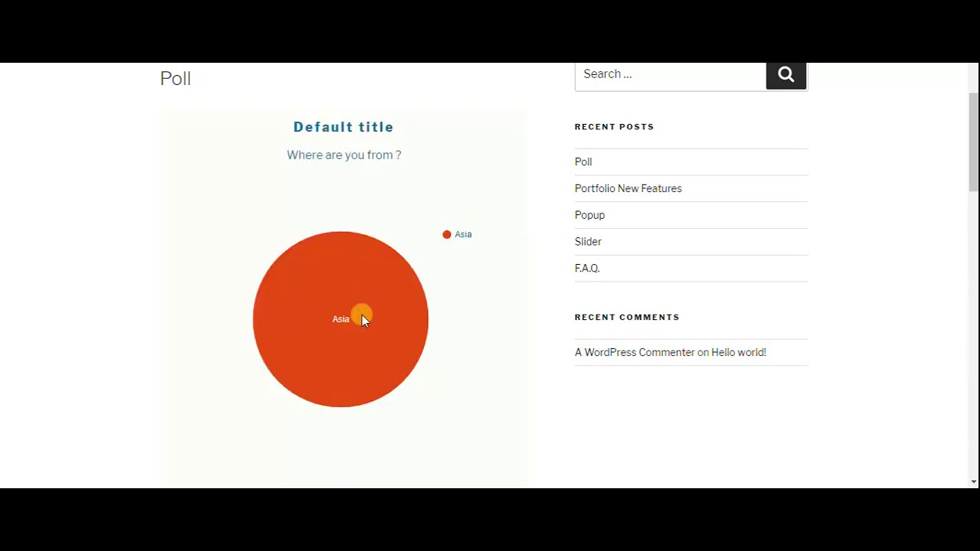Open the Poll recent post link
980x551 pixels.
click(x=583, y=161)
